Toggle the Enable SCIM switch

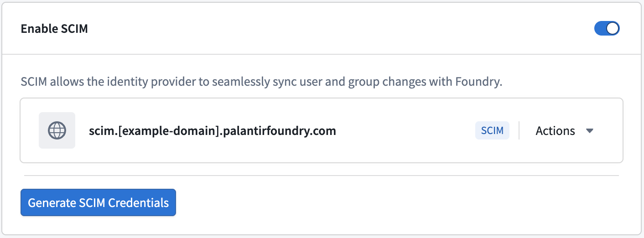tap(607, 29)
